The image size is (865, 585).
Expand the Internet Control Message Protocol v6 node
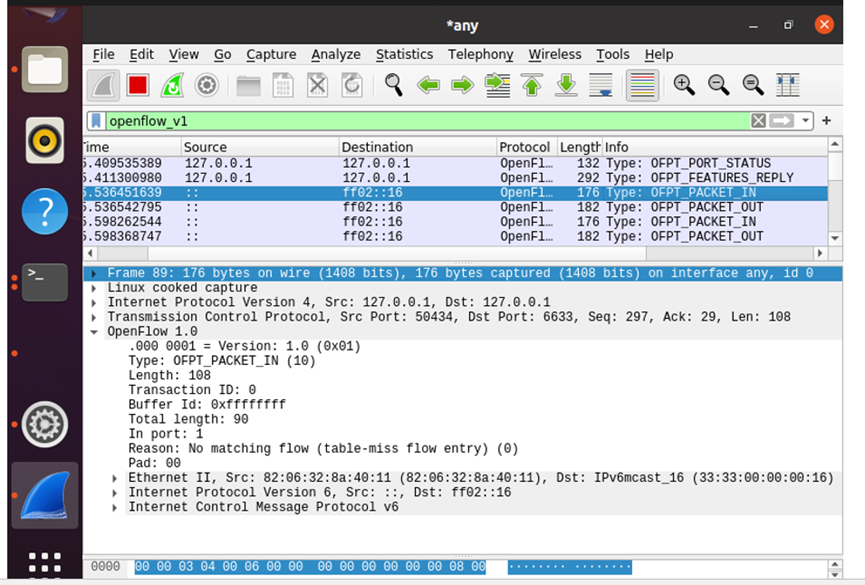tap(115, 508)
